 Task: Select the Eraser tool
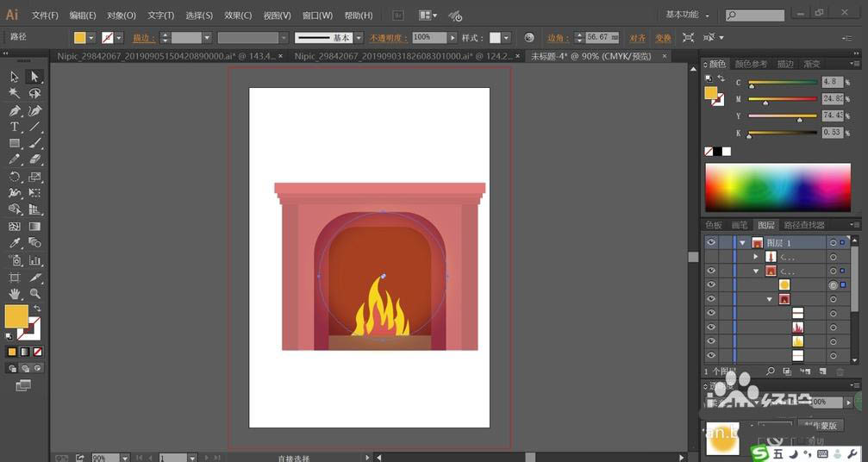[34, 159]
